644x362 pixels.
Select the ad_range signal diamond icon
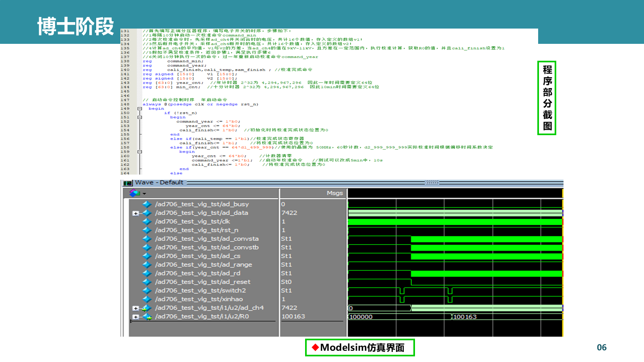(x=147, y=265)
